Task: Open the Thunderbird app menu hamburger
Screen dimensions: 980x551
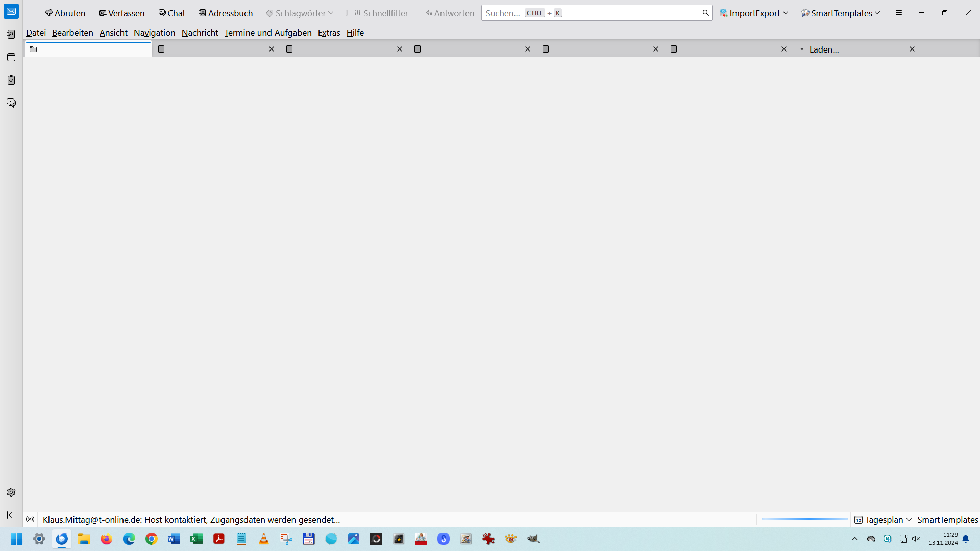Action: (899, 13)
